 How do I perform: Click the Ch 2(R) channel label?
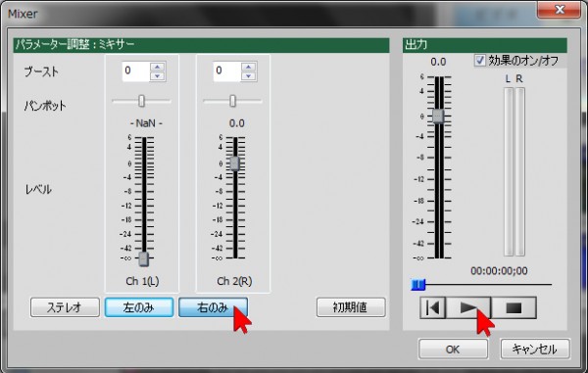tap(234, 281)
